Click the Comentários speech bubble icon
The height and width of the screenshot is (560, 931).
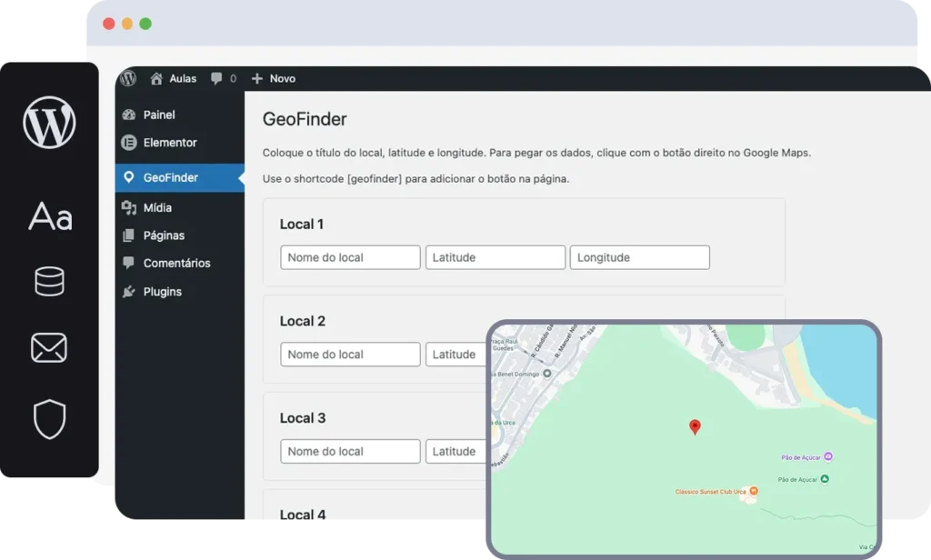128,263
